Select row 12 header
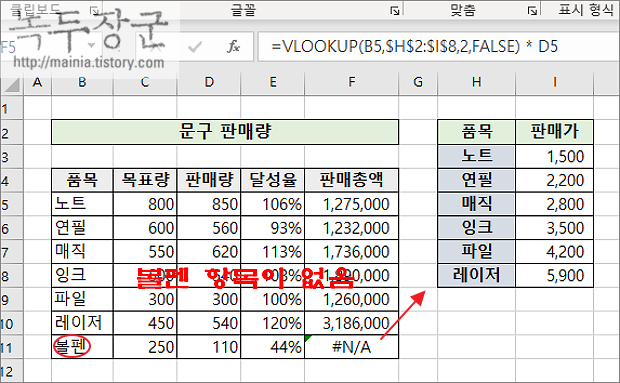Viewport: 620px width, 383px height. (x=11, y=372)
